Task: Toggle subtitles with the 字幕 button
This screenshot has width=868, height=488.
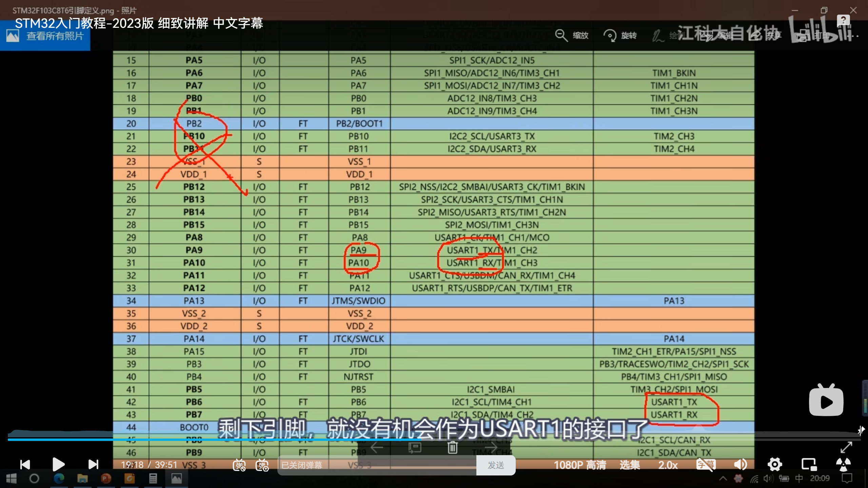Action: pos(706,464)
